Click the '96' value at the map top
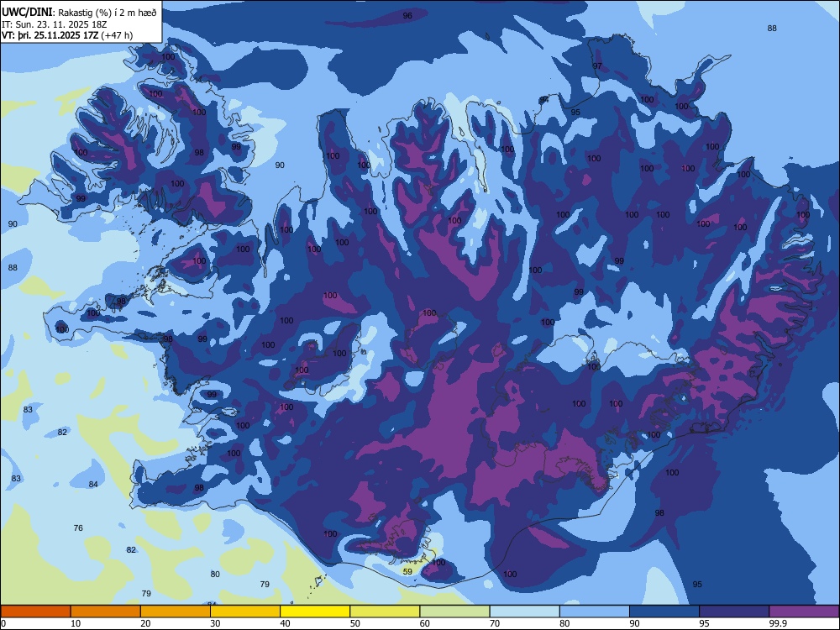Image resolution: width=840 pixels, height=630 pixels. (407, 15)
